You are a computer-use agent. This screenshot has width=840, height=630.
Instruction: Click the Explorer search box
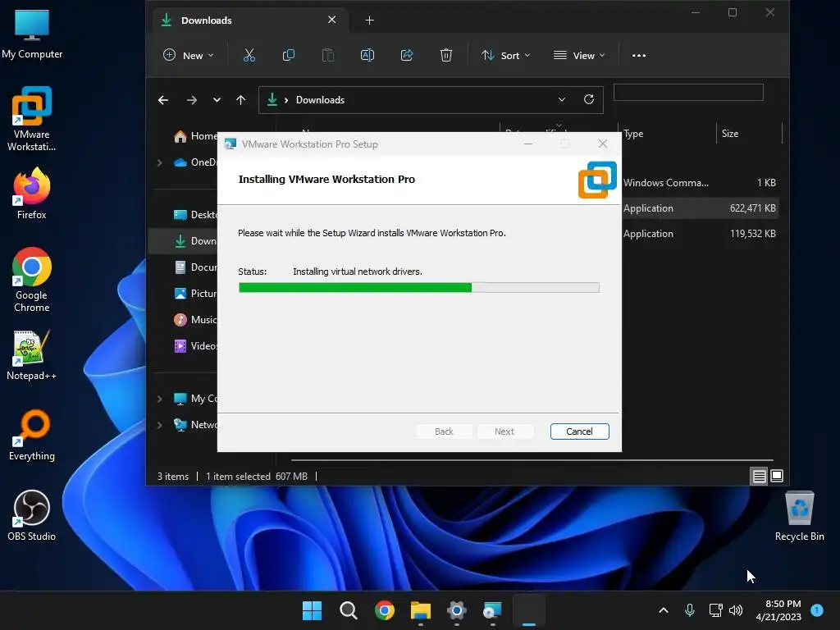tap(688, 92)
